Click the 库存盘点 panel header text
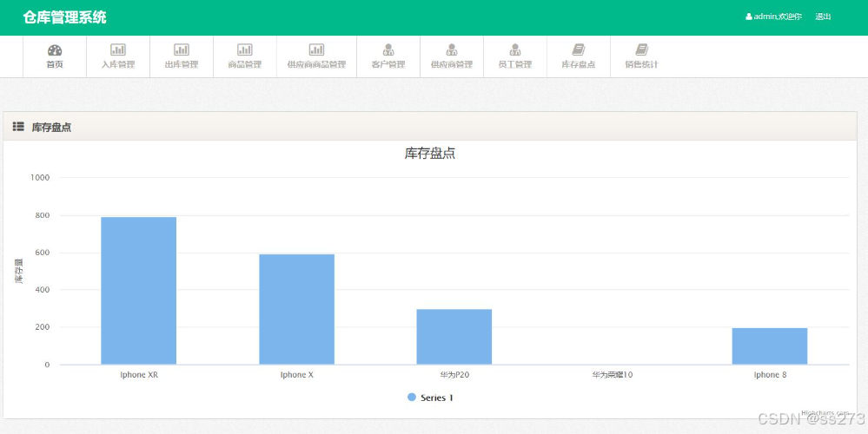The image size is (868, 434). coord(51,127)
